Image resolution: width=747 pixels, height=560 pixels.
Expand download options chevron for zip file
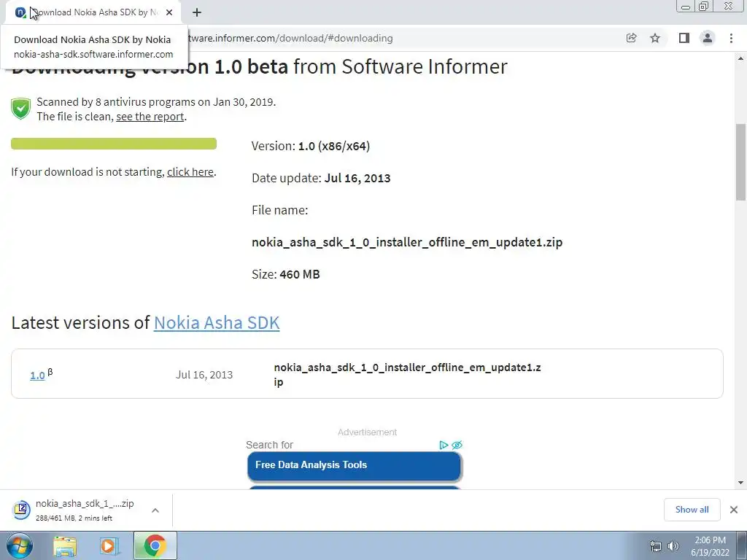[x=155, y=510]
